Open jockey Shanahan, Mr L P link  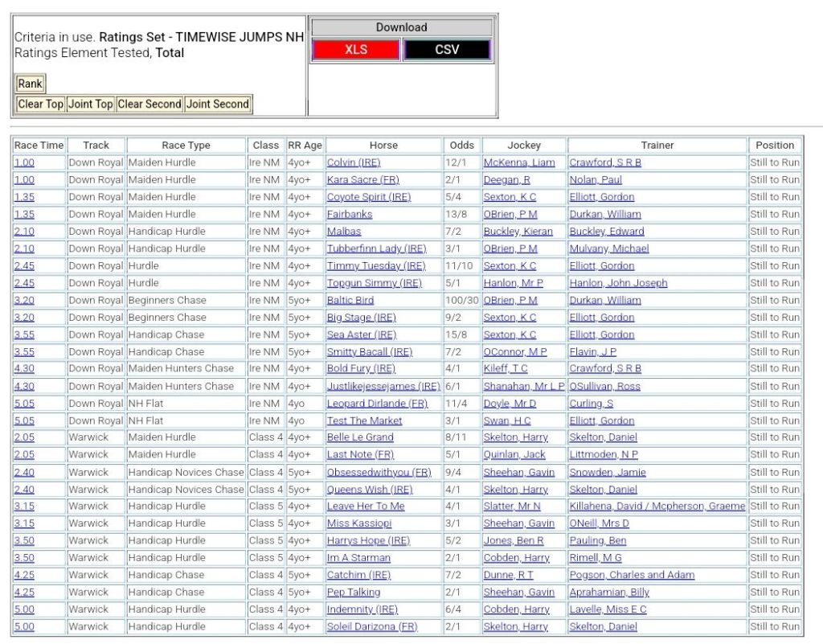click(524, 386)
